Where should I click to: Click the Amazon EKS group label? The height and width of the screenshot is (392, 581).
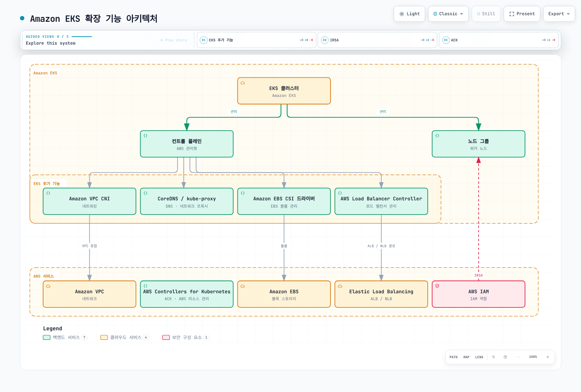coord(45,73)
